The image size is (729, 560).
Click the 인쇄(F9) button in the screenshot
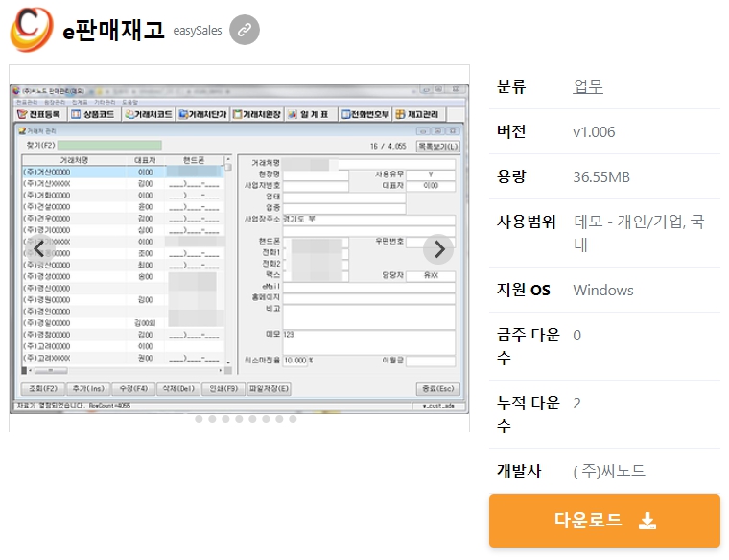coord(223,388)
